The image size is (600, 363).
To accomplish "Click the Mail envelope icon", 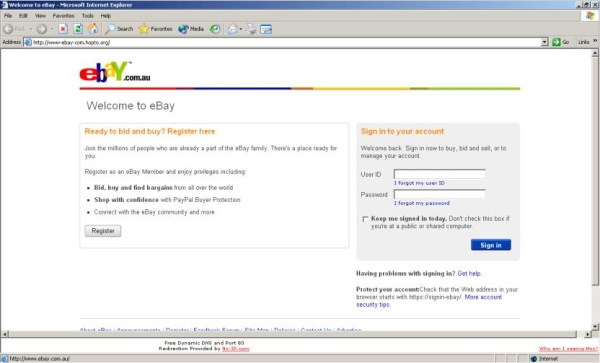I will point(233,29).
